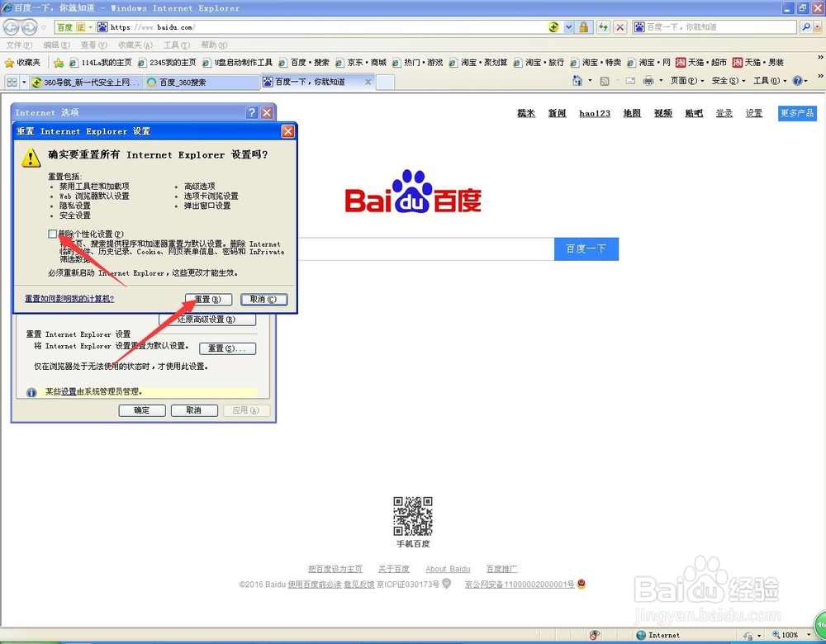
Task: Open search provider dropdown next to magnifier
Action: point(817,27)
